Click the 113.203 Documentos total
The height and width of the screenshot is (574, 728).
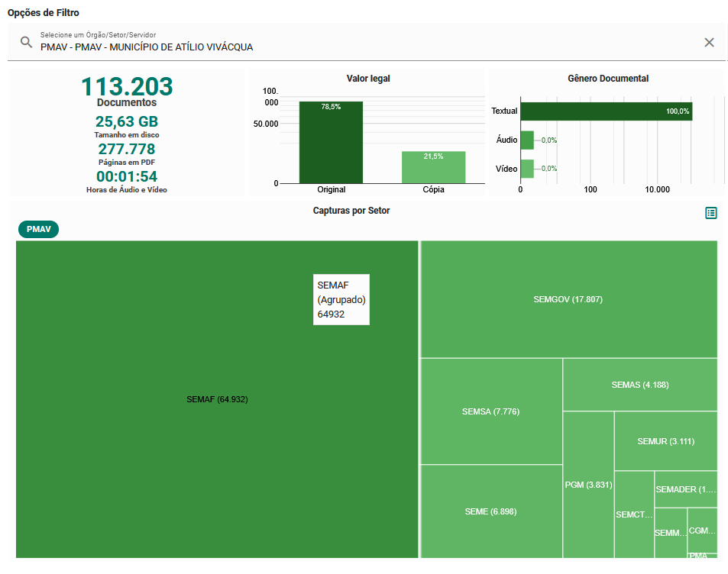[127, 87]
